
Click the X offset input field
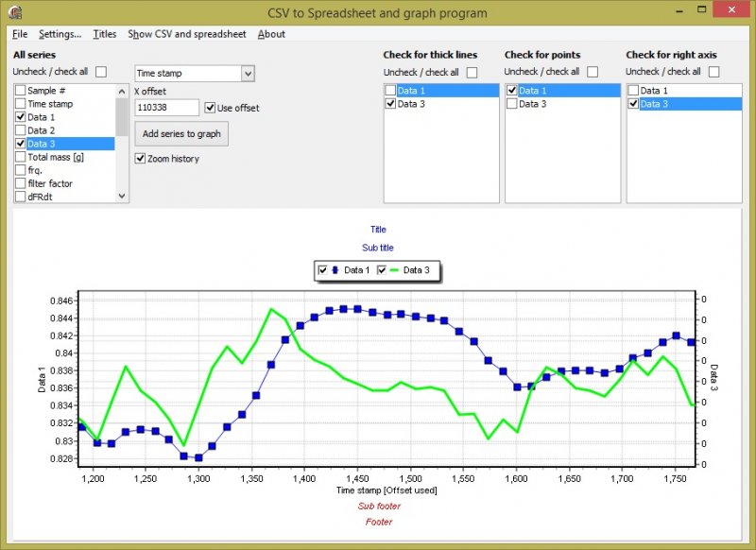[167, 108]
